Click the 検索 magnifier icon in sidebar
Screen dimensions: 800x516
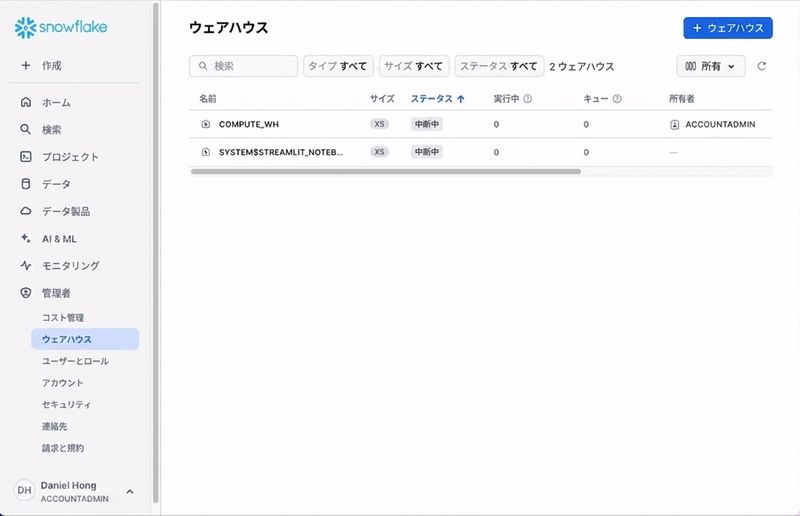[x=26, y=129]
